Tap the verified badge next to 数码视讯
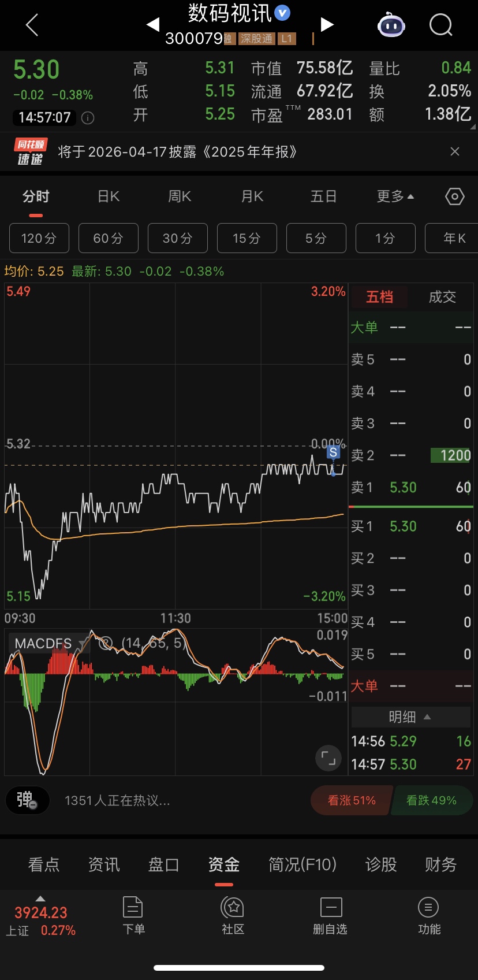 pos(282,12)
